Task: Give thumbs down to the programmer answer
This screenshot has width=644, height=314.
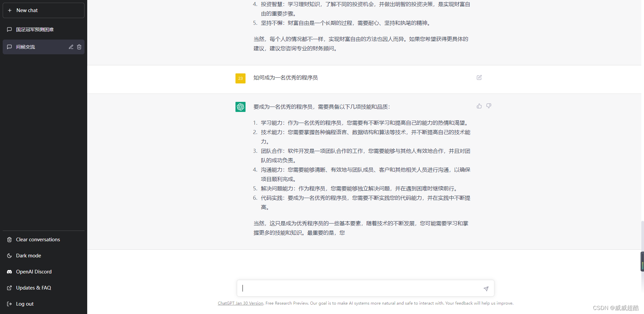Action: click(489, 106)
